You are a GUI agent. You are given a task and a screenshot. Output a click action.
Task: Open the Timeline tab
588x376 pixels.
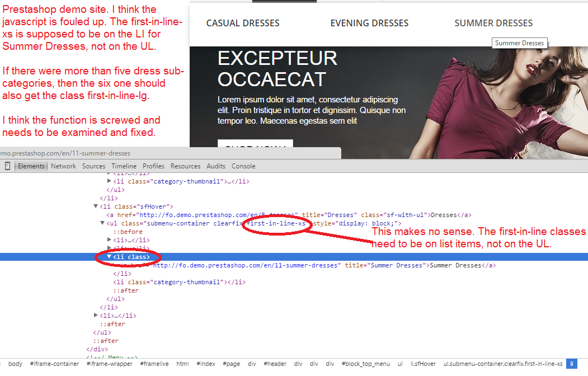(x=124, y=166)
